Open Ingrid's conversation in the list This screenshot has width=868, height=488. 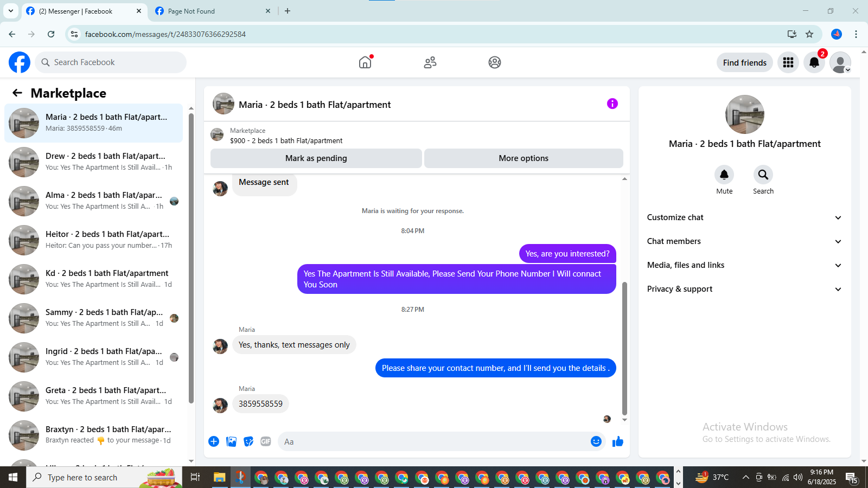(93, 357)
